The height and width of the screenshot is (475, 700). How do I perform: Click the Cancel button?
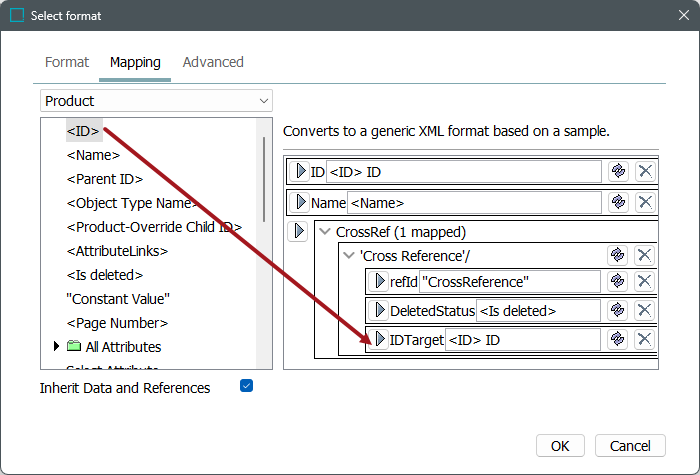630,446
